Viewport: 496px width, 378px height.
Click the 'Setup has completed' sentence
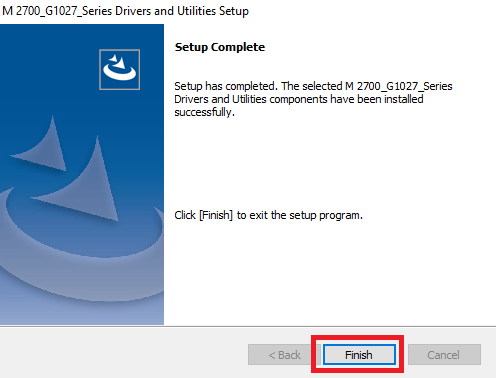pyautogui.click(x=226, y=86)
